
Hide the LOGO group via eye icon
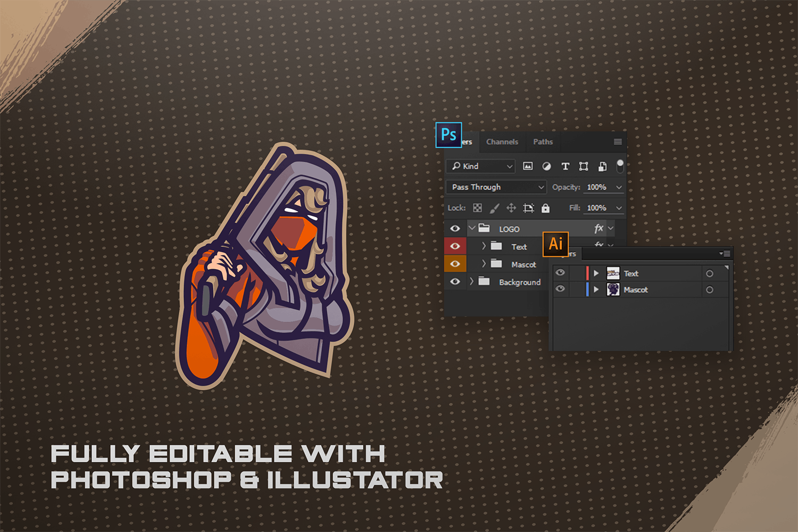point(455,228)
